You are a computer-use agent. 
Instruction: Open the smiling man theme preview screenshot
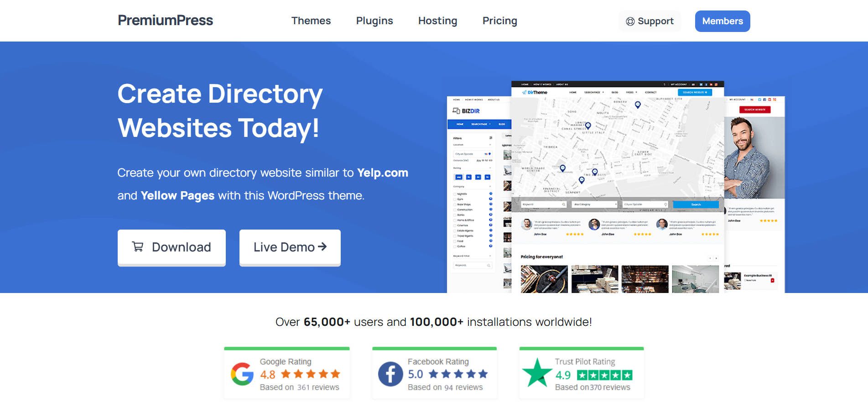(754, 194)
